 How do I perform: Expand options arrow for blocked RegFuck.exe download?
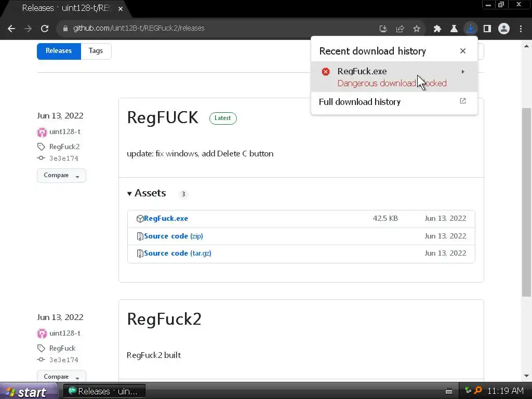pos(463,72)
